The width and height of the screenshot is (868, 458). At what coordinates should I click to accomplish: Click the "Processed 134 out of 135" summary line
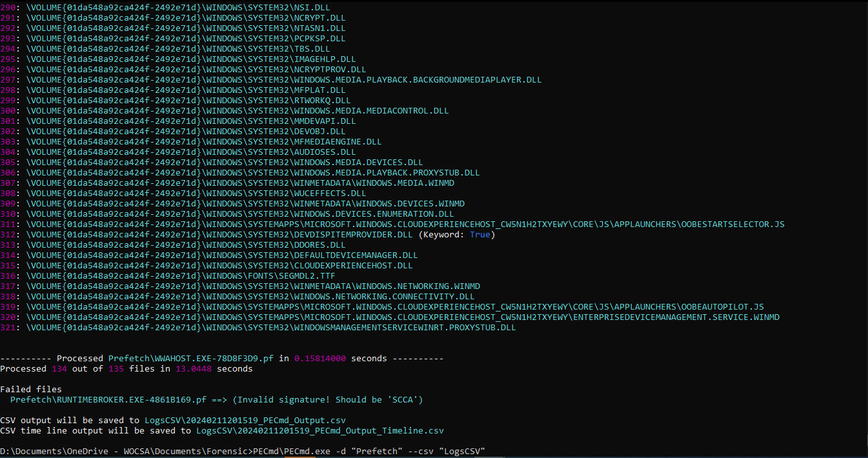(x=126, y=369)
